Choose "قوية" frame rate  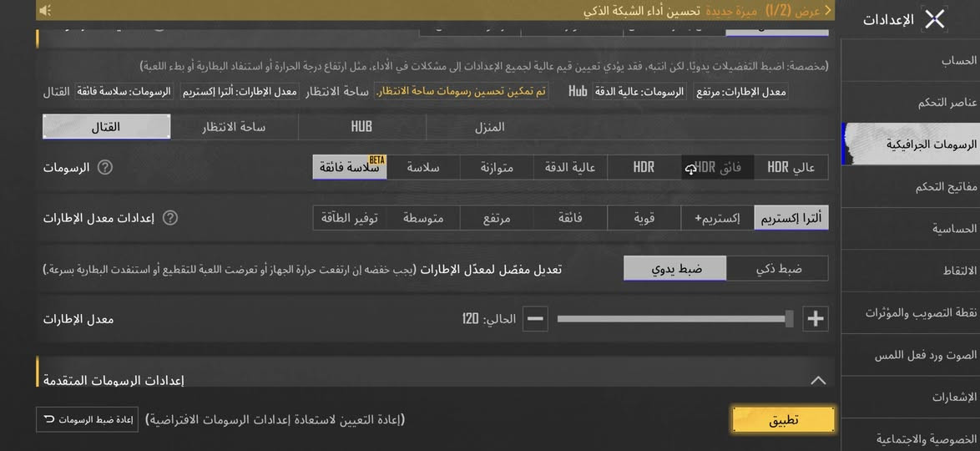(x=644, y=218)
